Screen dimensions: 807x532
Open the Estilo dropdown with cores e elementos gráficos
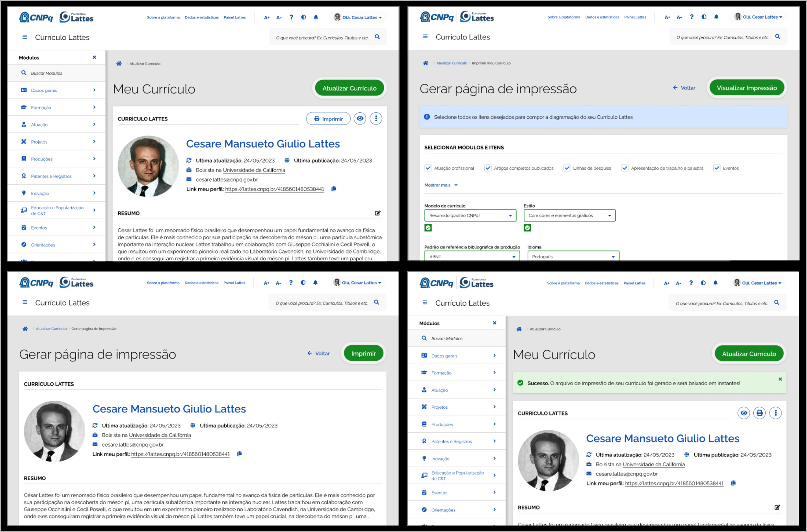point(569,215)
